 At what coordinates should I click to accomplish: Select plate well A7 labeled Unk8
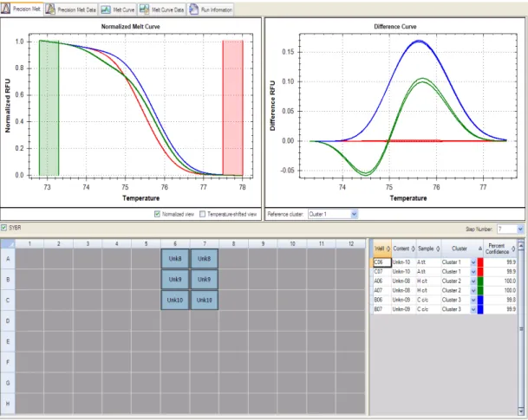[204, 259]
